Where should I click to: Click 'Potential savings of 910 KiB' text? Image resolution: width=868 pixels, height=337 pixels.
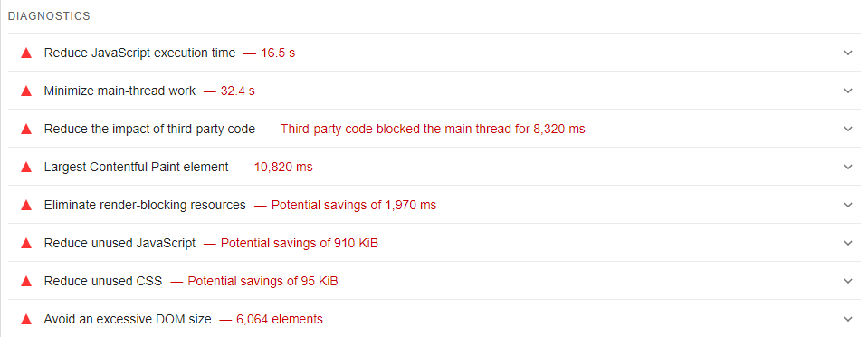pyautogui.click(x=300, y=244)
